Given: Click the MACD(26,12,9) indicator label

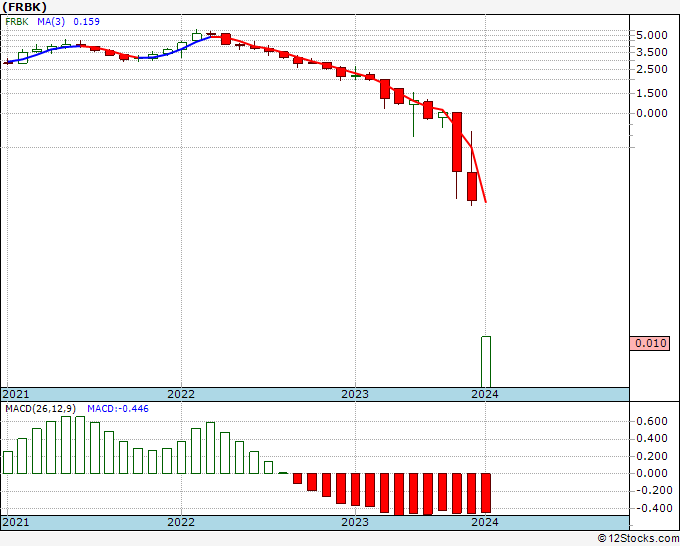Looking at the screenshot, I should click(40, 409).
